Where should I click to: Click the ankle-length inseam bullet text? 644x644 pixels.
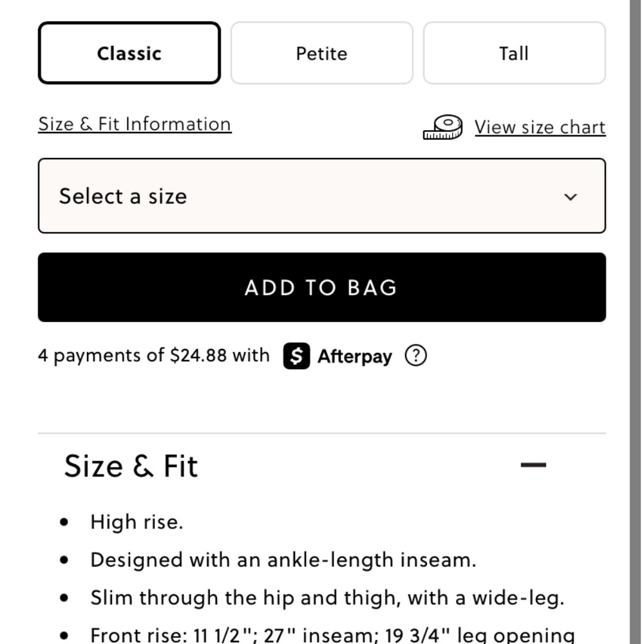pyautogui.click(x=283, y=560)
